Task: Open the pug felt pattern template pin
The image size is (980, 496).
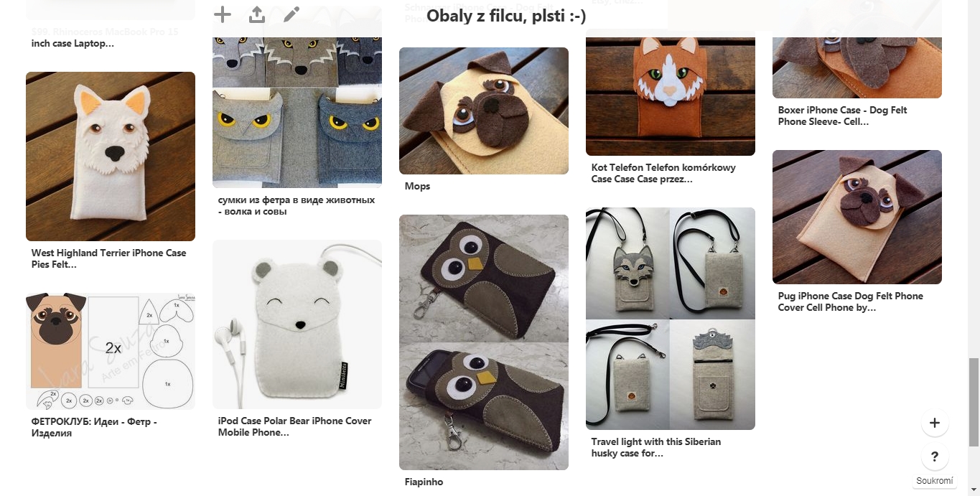Action: [x=111, y=351]
